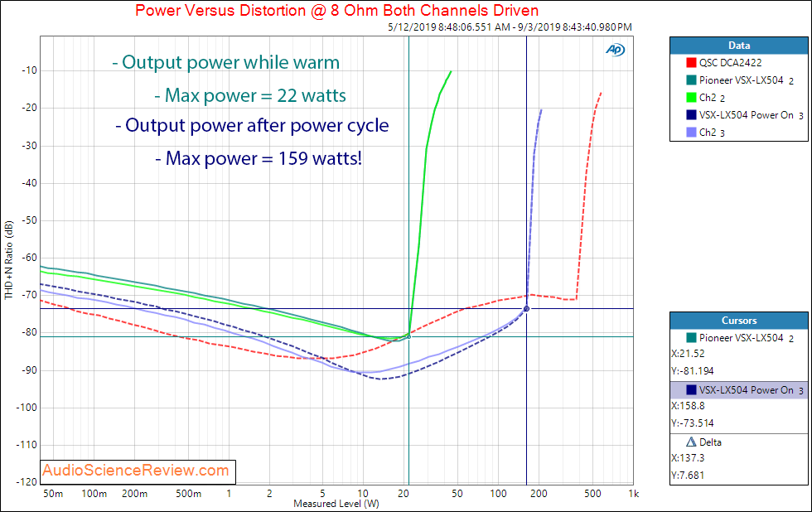Click annotation Max power = 22 watts
The image size is (812, 512).
click(250, 95)
